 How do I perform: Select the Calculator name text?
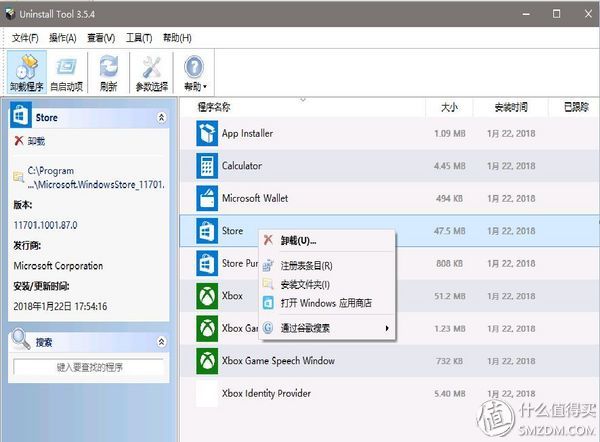tap(242, 166)
